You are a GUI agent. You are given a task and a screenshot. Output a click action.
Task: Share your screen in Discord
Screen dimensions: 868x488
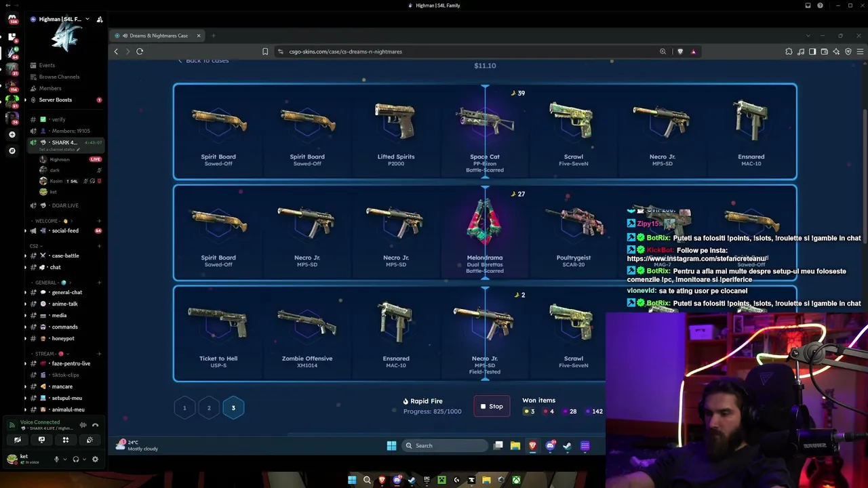pos(41,440)
